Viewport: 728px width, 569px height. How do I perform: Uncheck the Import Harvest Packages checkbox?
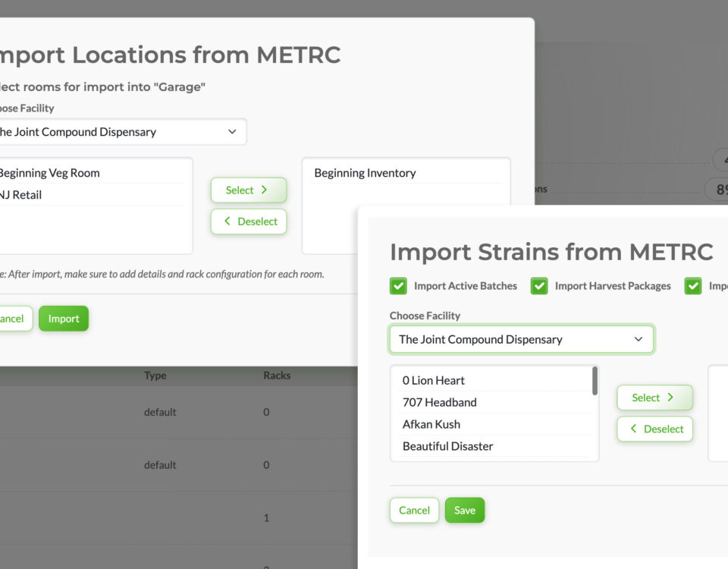click(539, 286)
